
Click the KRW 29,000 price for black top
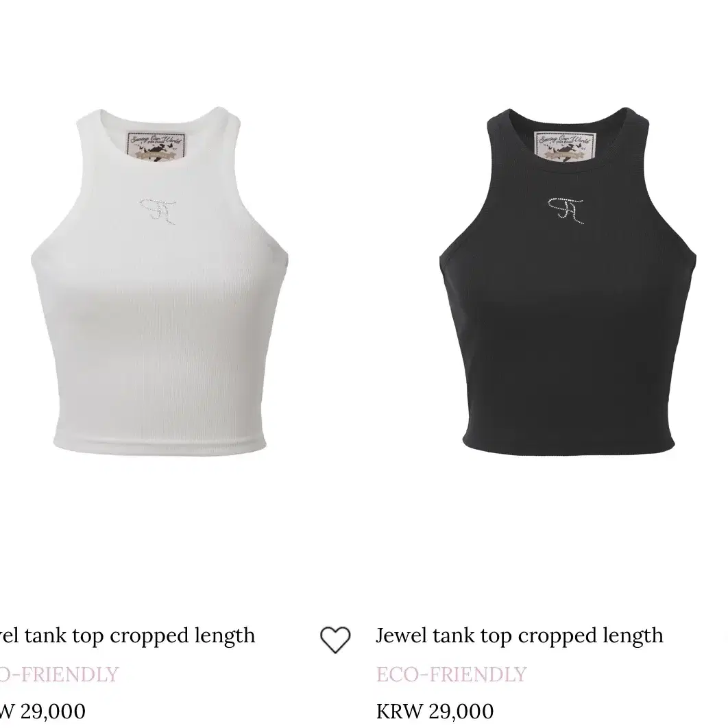(435, 712)
